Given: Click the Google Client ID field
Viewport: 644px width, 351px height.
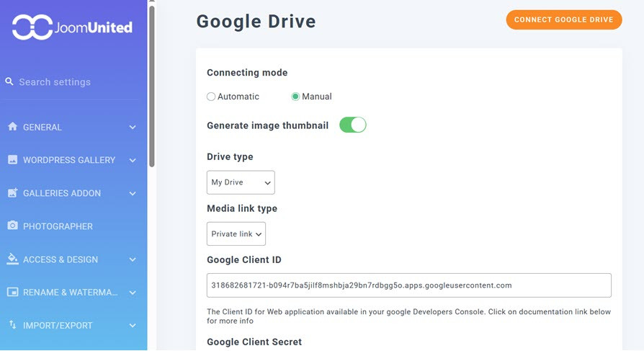Looking at the screenshot, I should [x=408, y=285].
